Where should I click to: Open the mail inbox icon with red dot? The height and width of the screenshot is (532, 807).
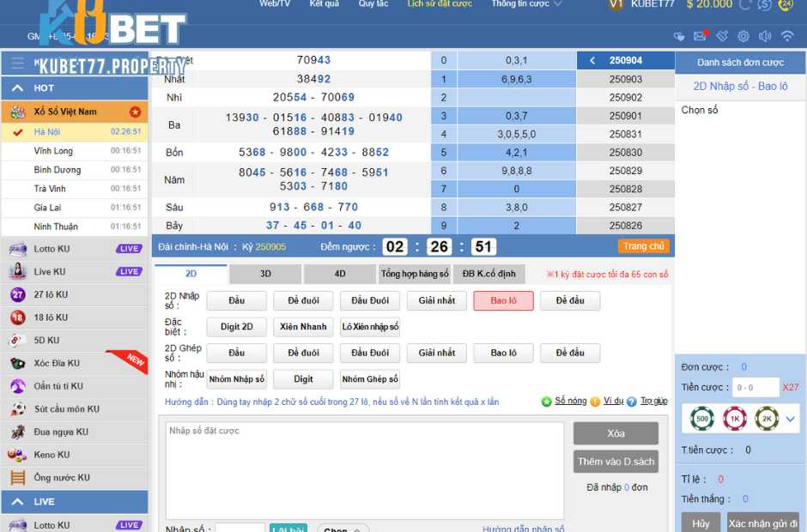click(701, 35)
